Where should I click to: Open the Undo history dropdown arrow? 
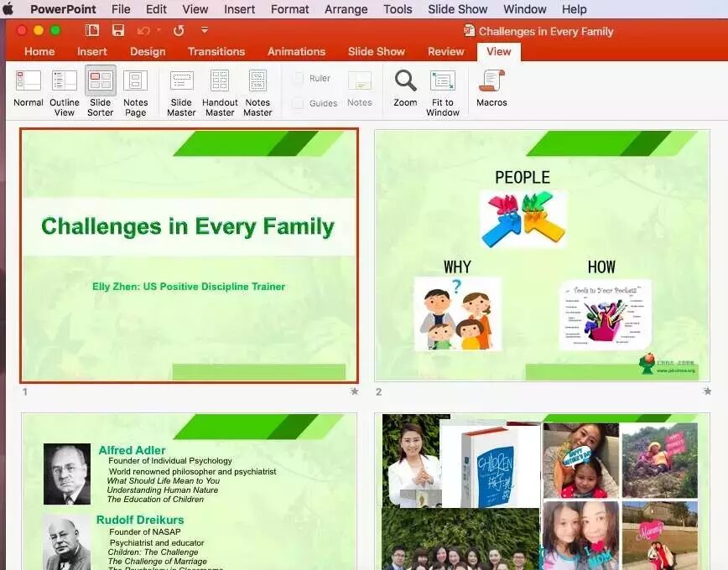(x=159, y=30)
